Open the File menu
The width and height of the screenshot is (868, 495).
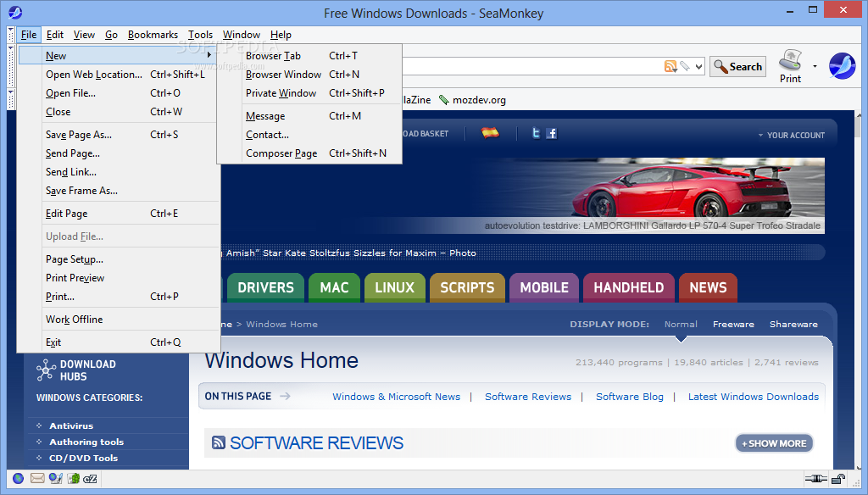(29, 35)
